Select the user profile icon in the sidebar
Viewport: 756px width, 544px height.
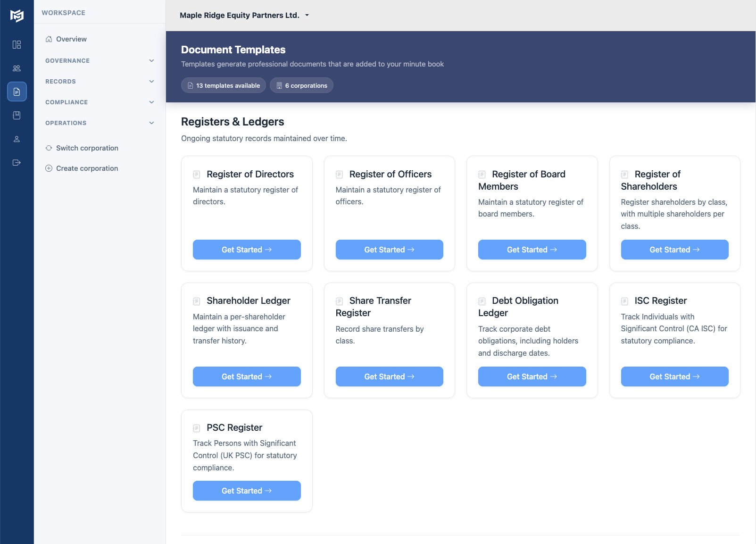point(17,139)
